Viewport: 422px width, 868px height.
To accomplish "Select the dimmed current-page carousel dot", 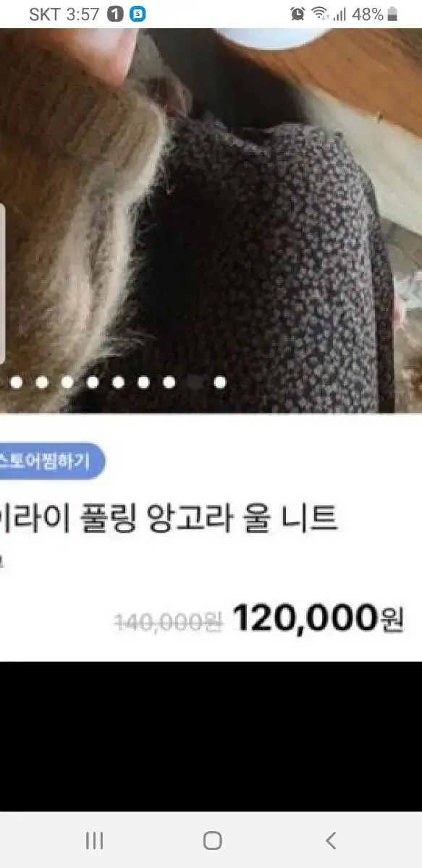I will [x=195, y=382].
